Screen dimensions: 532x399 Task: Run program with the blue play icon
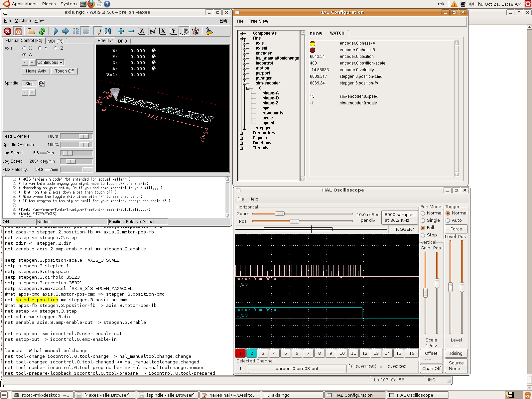[56, 31]
